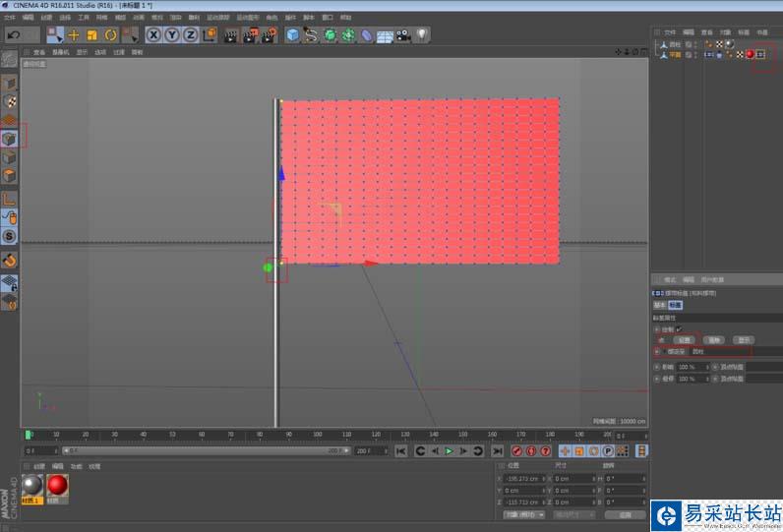This screenshot has height=532, width=783.
Task: Expand the 影响 (Influence) parameter circle toggle
Action: 656,366
